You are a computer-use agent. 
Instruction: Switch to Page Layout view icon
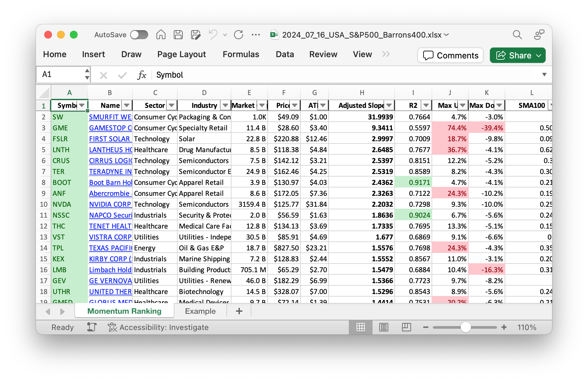click(x=383, y=327)
